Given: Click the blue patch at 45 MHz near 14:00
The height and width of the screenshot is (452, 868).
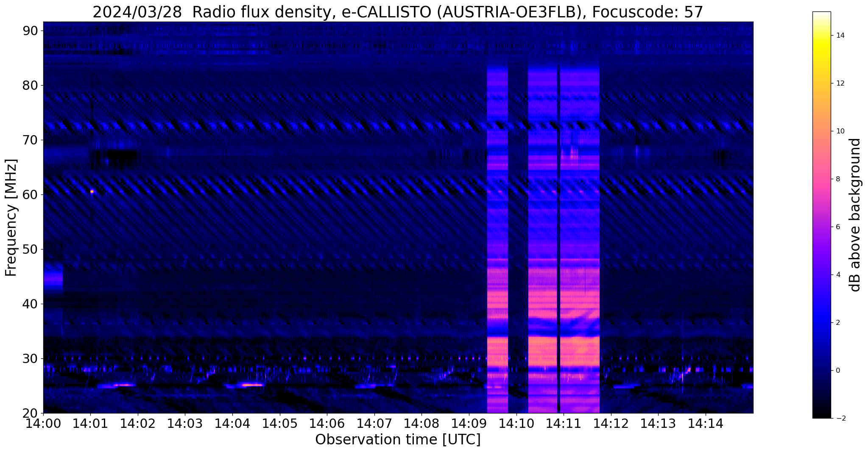Looking at the screenshot, I should tap(53, 277).
